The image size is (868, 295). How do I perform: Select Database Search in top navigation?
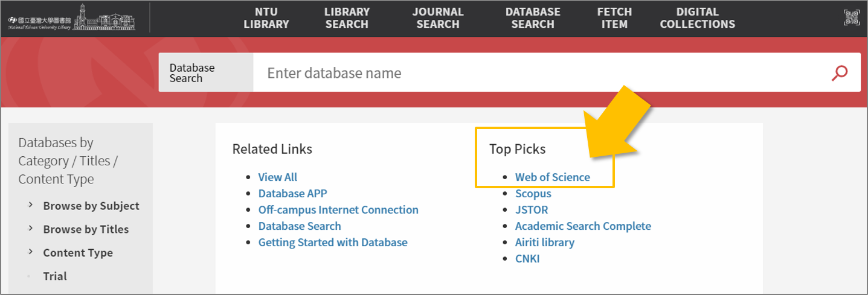[x=533, y=18]
